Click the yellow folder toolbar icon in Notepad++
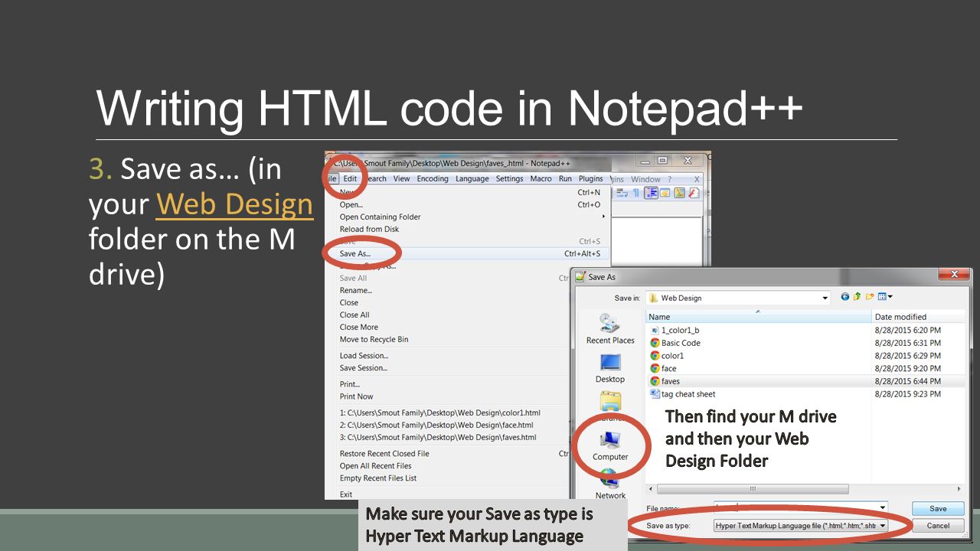The width and height of the screenshot is (980, 551). pos(665,193)
